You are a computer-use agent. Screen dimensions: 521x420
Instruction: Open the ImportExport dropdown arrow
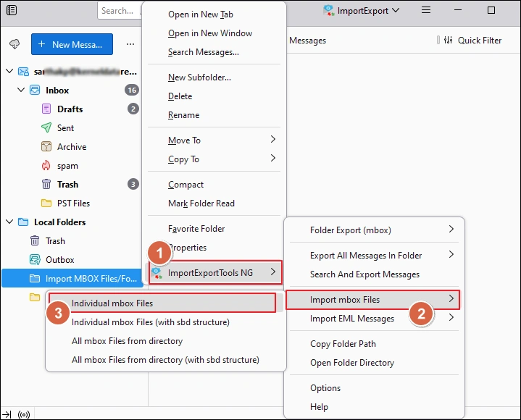pos(396,10)
